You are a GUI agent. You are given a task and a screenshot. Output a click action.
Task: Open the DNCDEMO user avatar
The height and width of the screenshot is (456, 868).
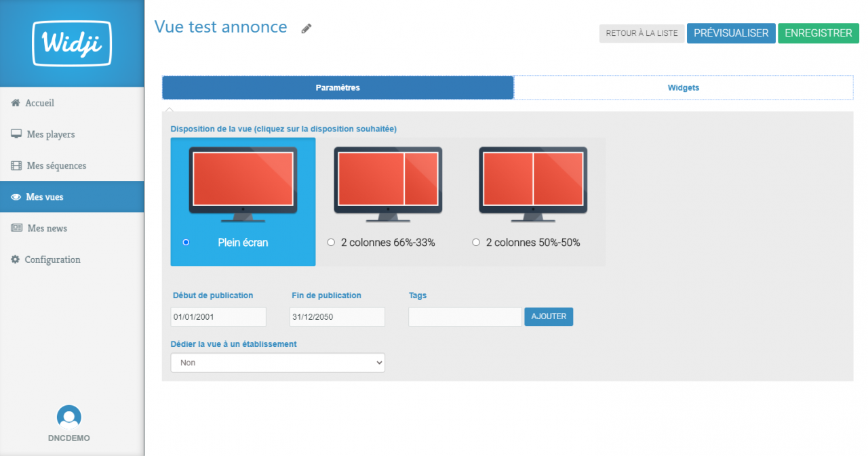coord(69,417)
